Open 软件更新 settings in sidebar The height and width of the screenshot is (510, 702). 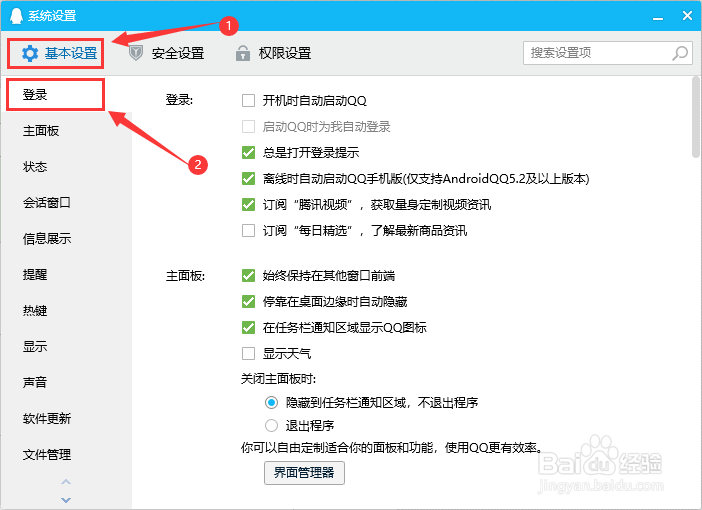click(x=47, y=419)
